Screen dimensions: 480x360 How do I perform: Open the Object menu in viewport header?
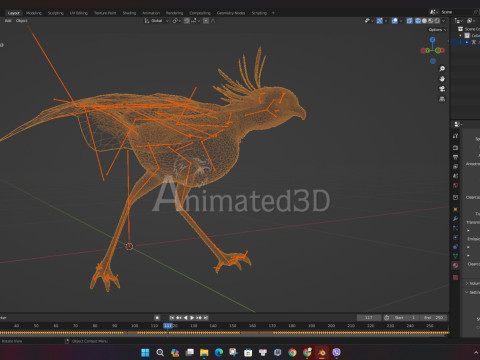(x=22, y=21)
